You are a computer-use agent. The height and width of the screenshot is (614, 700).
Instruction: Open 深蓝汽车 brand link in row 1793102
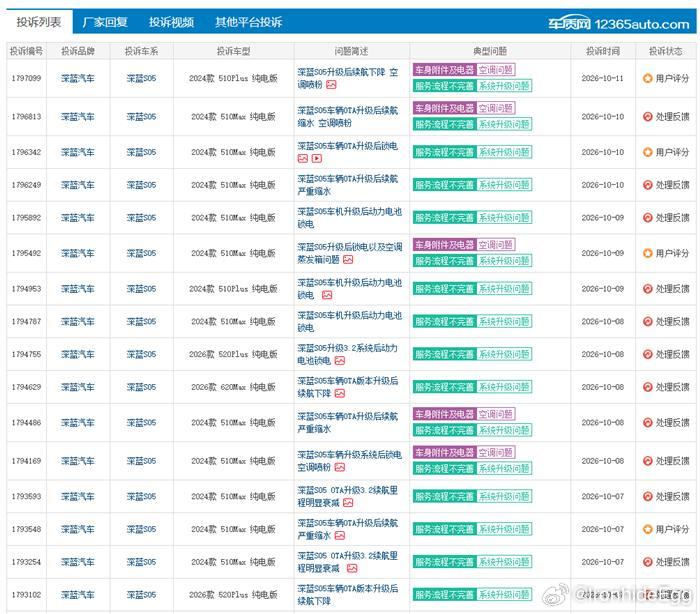pos(78,595)
